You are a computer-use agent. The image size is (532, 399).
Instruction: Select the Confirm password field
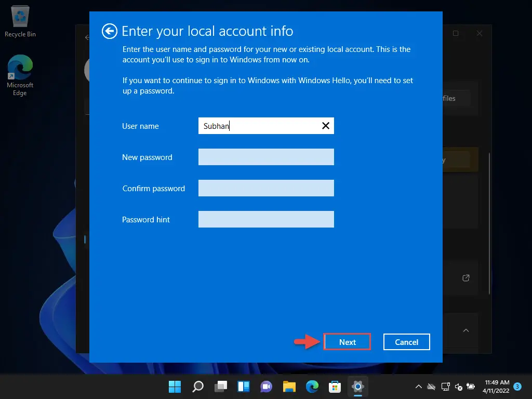(x=266, y=188)
